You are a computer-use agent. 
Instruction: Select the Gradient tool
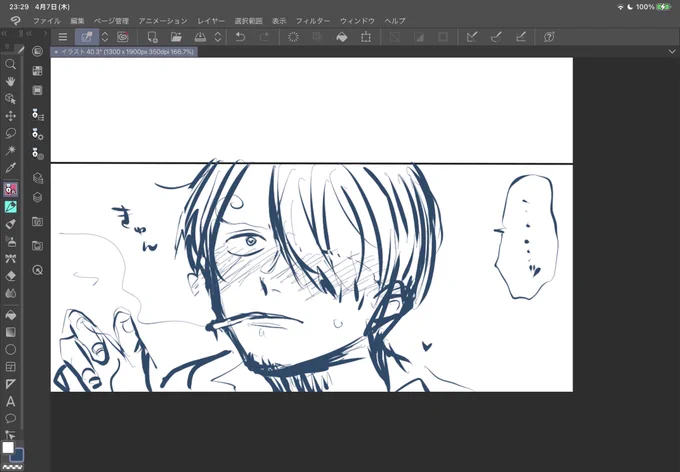pos(10,332)
